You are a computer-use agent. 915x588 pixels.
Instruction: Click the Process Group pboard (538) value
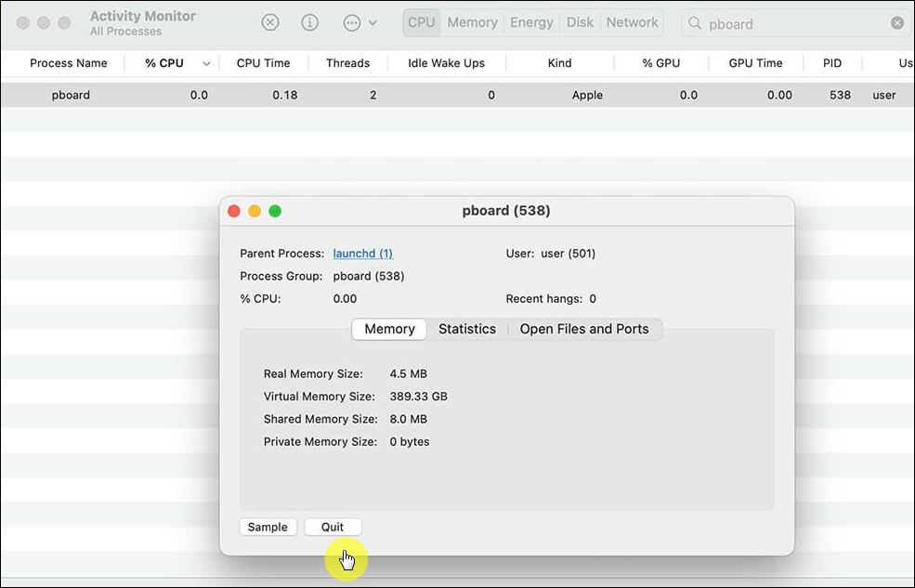pyautogui.click(x=369, y=277)
